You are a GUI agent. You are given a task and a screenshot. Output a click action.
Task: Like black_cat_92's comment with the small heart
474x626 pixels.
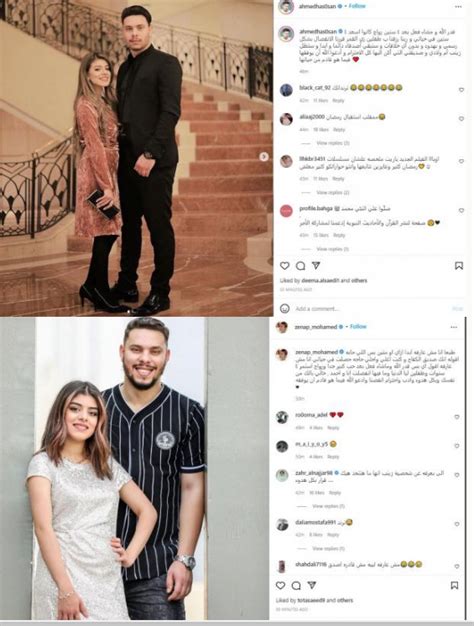(461, 90)
